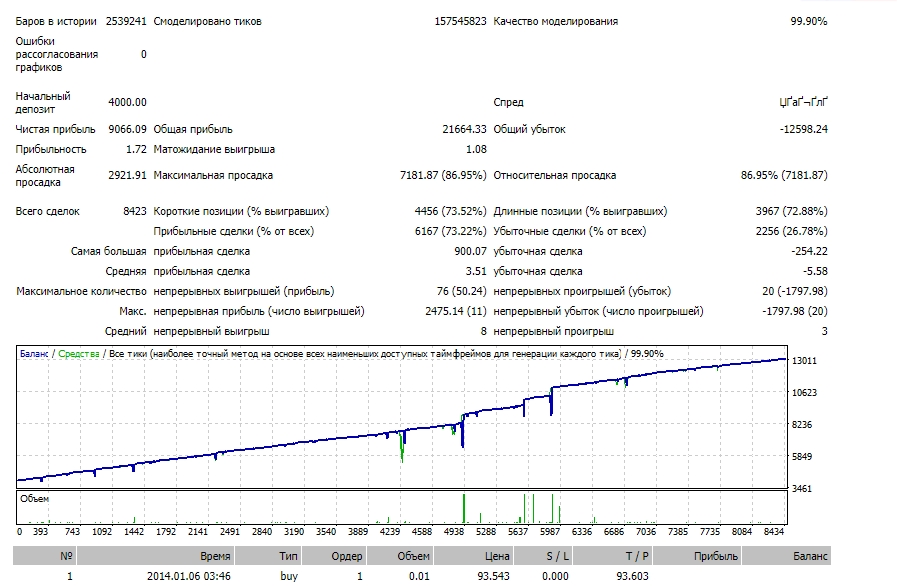Click "Ошибки рассогласования графиков" label
Viewport: 897px width, 586px height.
click(x=57, y=54)
